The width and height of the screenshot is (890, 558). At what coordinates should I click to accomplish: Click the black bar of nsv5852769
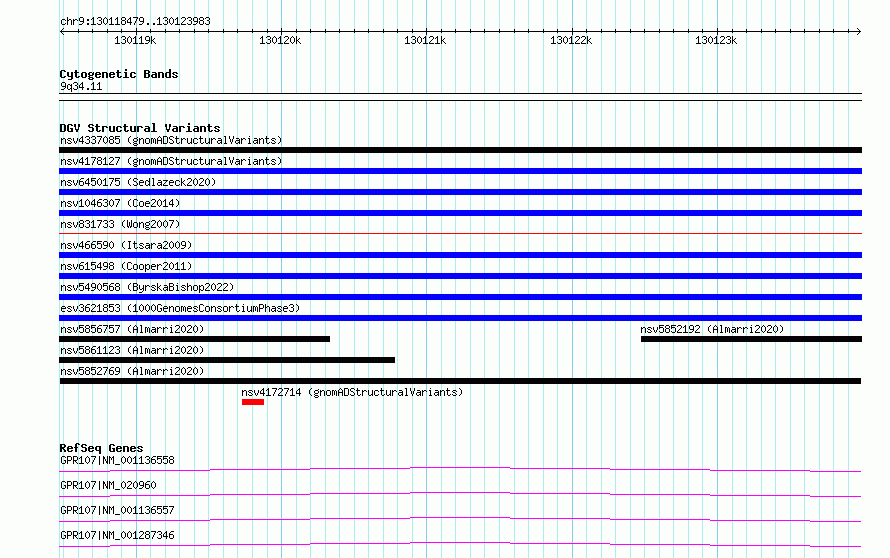pyautogui.click(x=460, y=381)
